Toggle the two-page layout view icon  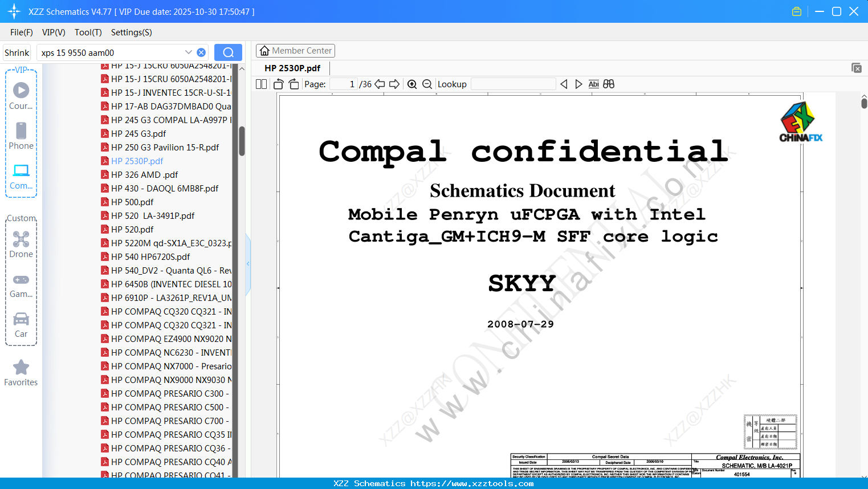click(261, 84)
